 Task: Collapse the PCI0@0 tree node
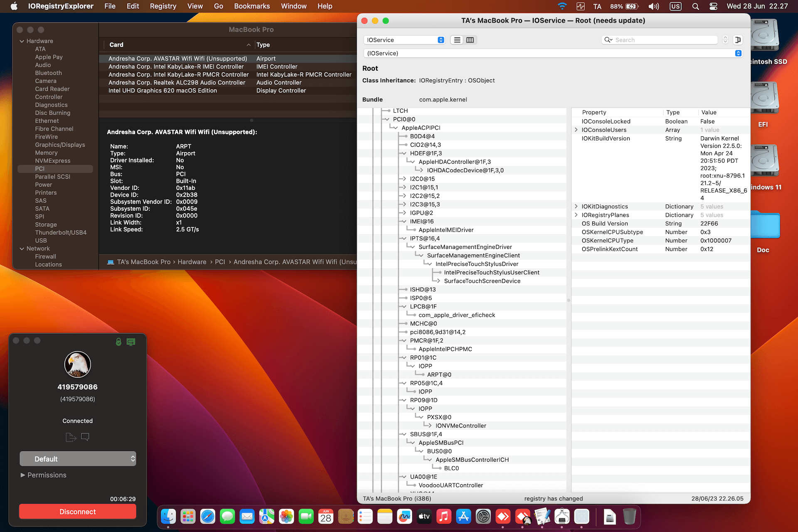click(x=387, y=119)
